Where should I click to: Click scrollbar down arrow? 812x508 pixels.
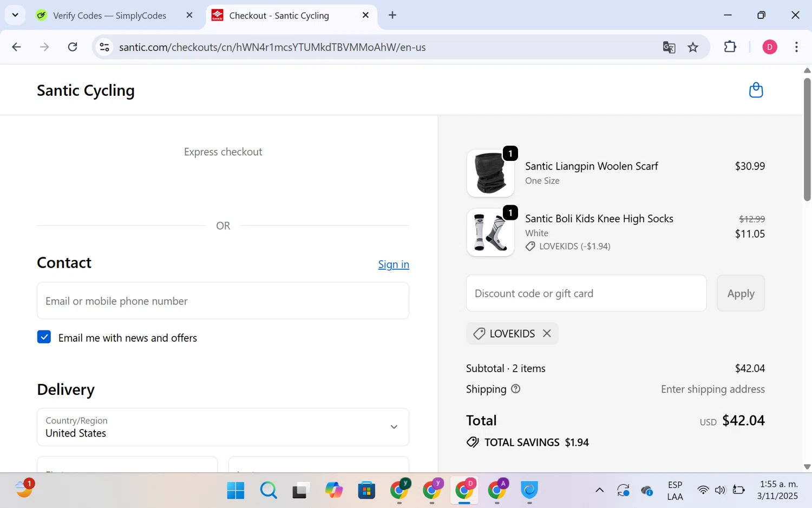807,467
